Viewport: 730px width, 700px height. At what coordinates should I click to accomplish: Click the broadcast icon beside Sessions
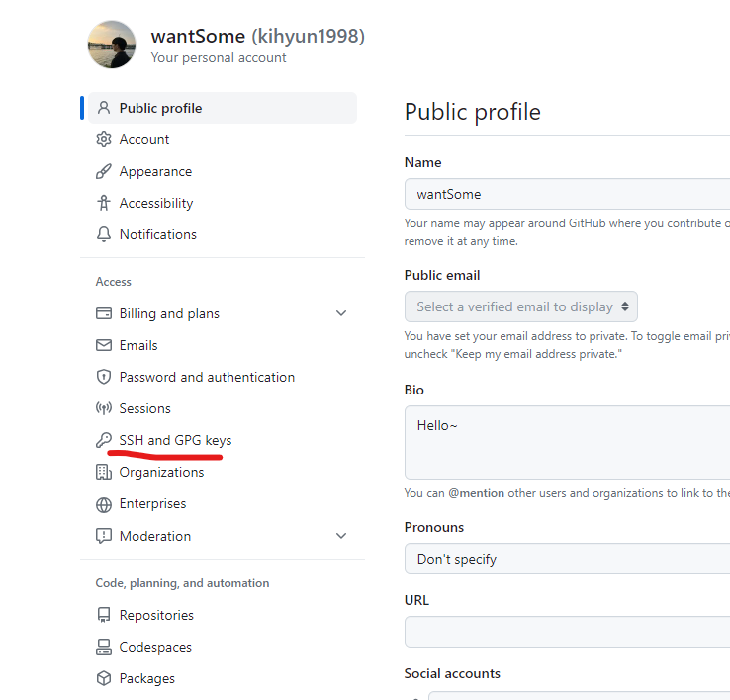(x=103, y=408)
